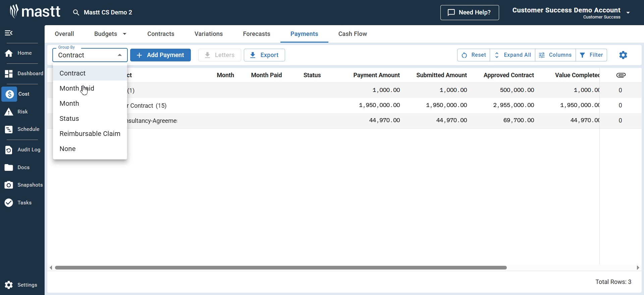The height and width of the screenshot is (295, 644).
Task: Click the 69,700.00 cell
Action: (519, 120)
